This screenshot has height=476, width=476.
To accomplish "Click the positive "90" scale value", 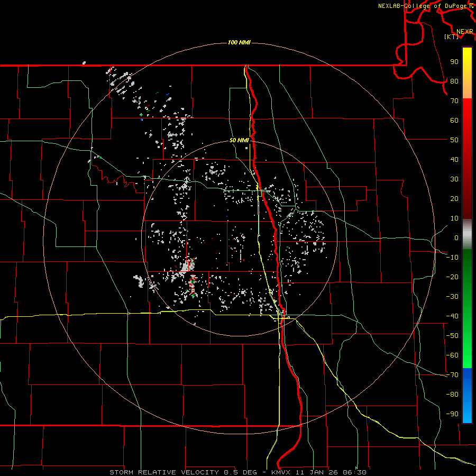I will point(454,62).
